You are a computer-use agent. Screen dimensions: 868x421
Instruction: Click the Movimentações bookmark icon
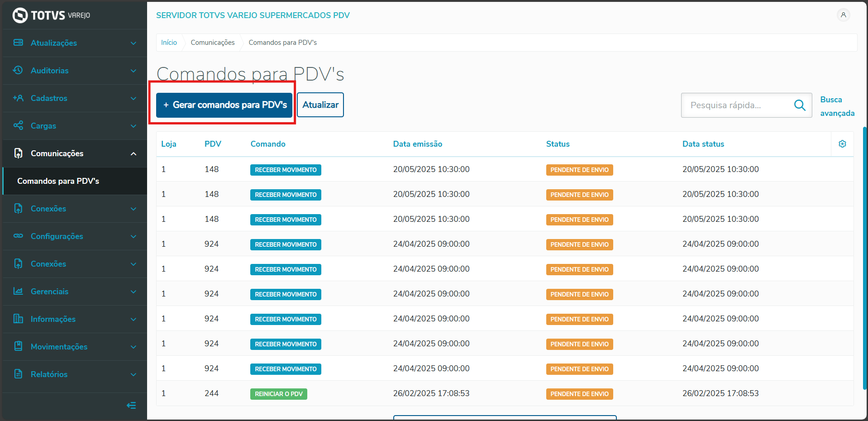[18, 346]
